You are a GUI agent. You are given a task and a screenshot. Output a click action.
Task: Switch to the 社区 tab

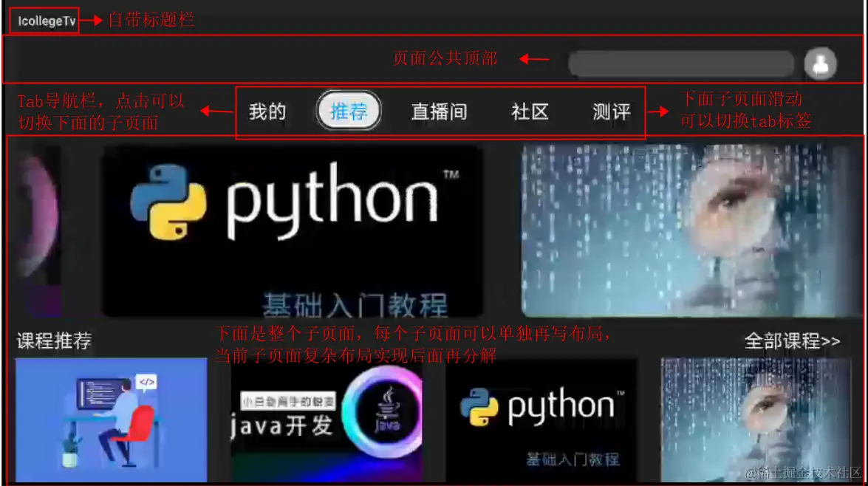528,112
